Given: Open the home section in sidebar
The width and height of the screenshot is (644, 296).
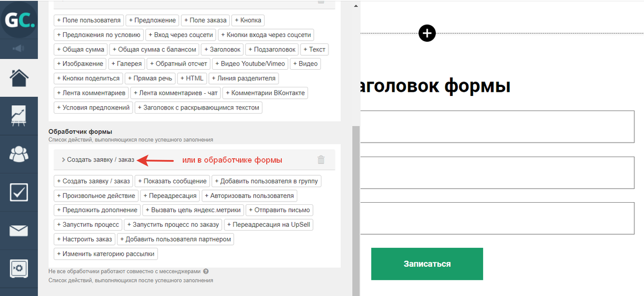Looking at the screenshot, I should coord(19,78).
